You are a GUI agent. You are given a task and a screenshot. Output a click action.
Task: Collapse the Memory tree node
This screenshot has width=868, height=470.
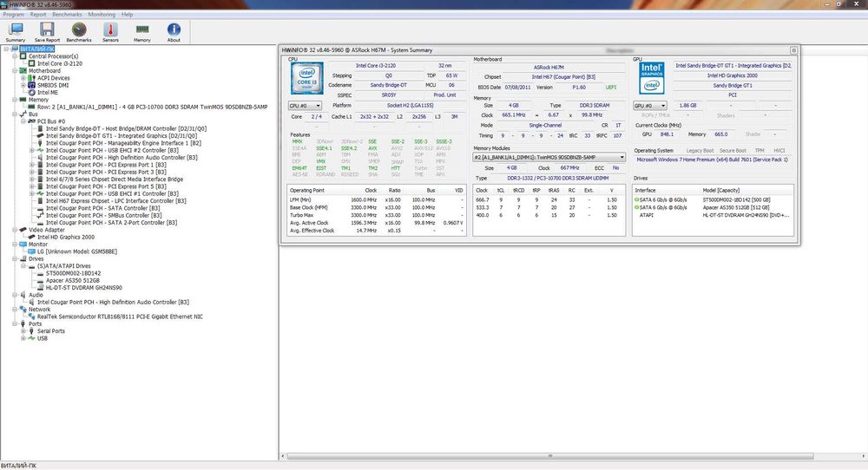[15, 100]
